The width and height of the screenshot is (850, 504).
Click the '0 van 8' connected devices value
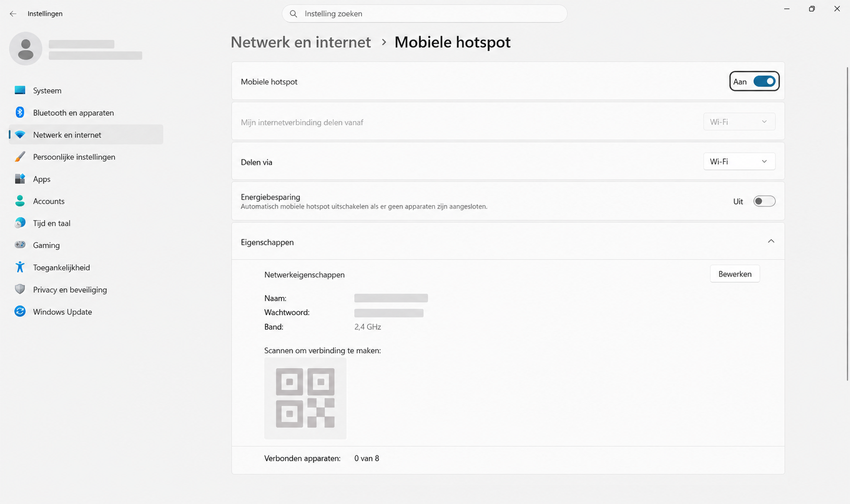point(367,459)
